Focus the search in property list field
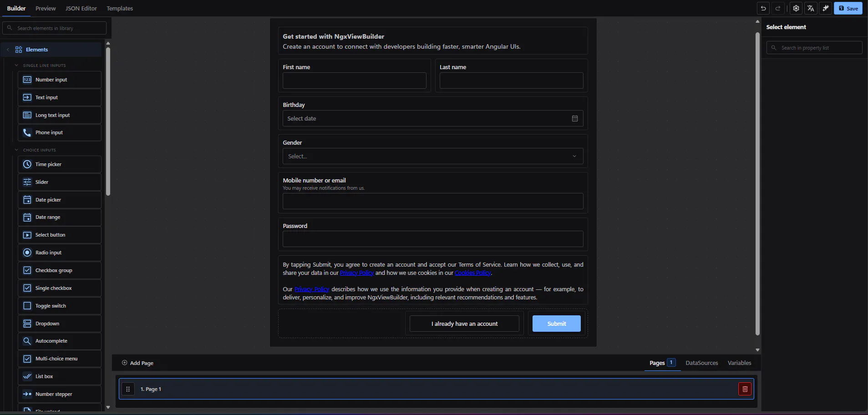Viewport: 868px width, 415px height. (814, 48)
